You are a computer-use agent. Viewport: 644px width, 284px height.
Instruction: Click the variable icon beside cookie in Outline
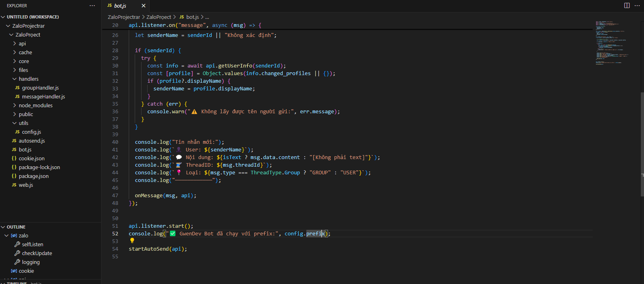tap(14, 271)
